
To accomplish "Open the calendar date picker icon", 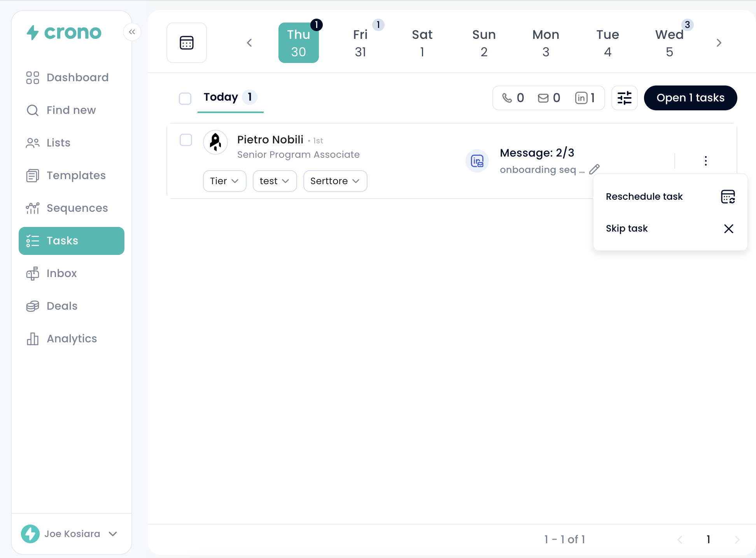I will click(187, 43).
